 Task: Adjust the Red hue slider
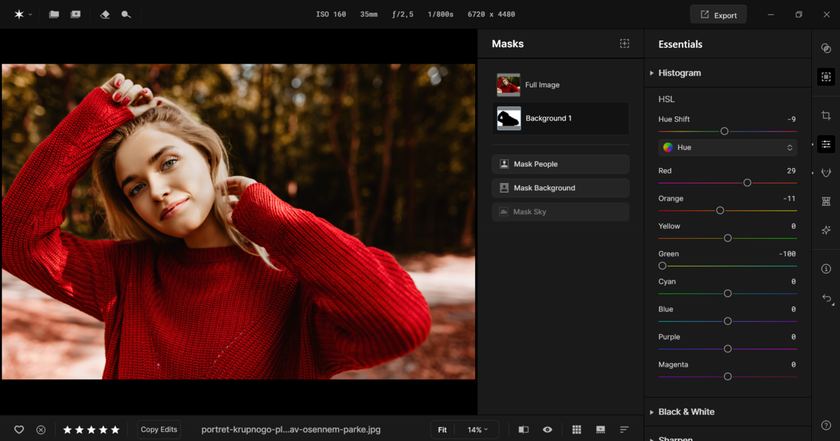(747, 183)
